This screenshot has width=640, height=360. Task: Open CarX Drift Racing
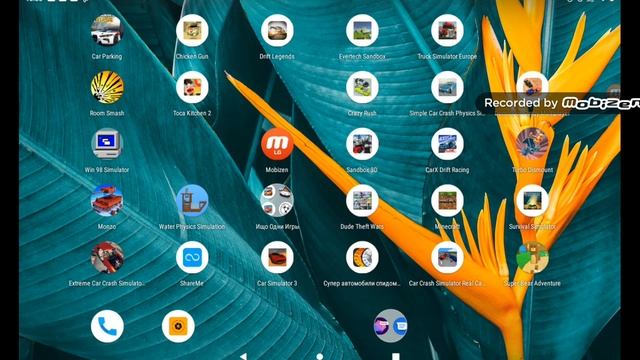tap(447, 144)
